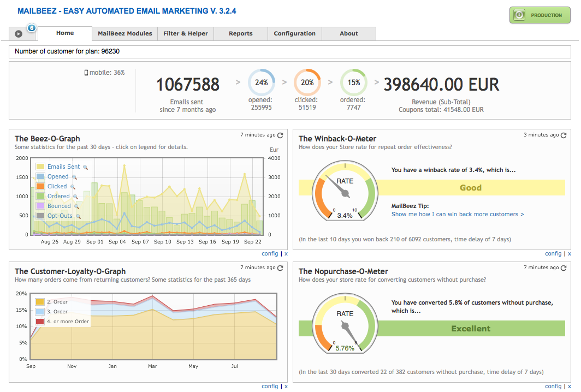Click 'Coupons total: 41548.00 EUR' text
This screenshot has height=392, width=581.
[x=441, y=110]
